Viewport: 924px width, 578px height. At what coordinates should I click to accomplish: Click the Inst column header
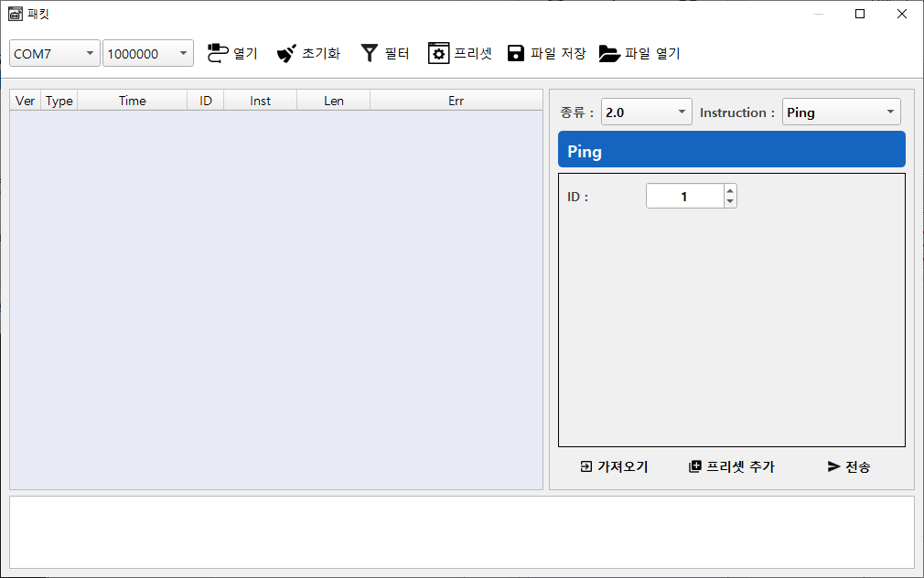pos(260,101)
